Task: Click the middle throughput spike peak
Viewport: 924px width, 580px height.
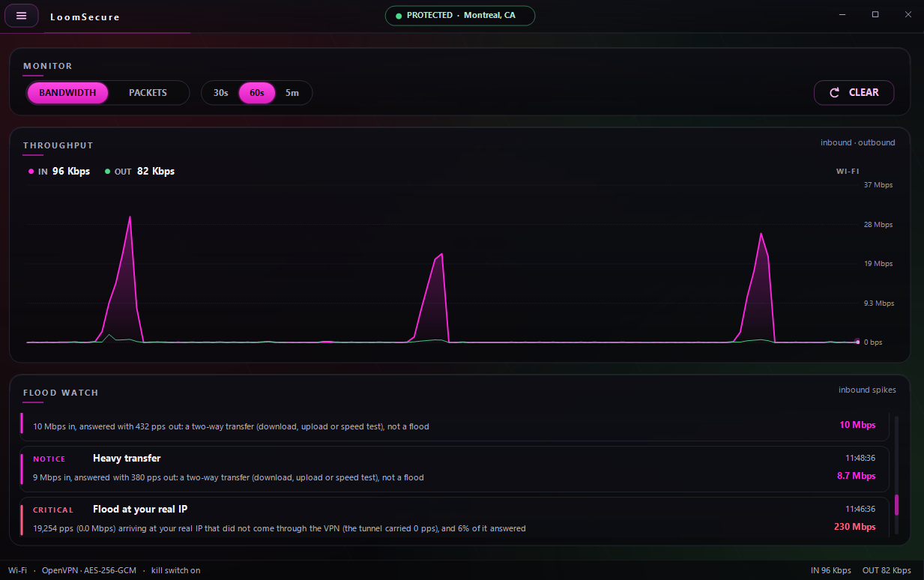Action: [442, 254]
